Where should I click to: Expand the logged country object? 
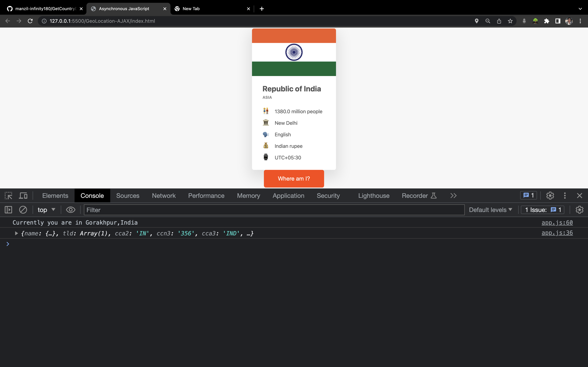point(16,233)
